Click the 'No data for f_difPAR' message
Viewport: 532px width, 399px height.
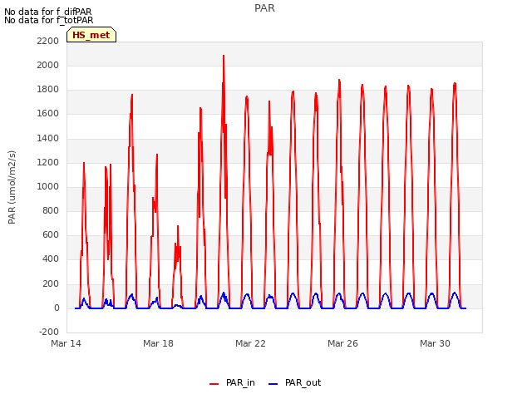click(x=48, y=12)
